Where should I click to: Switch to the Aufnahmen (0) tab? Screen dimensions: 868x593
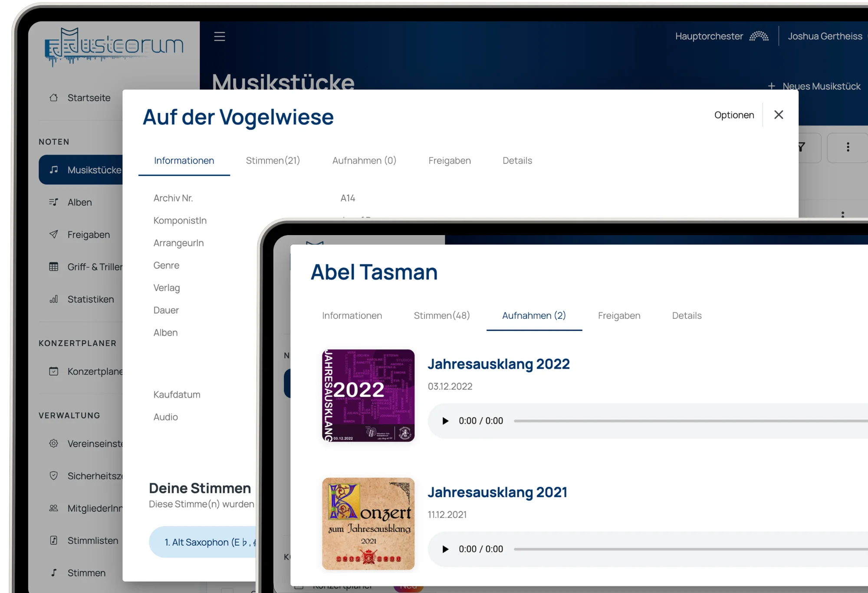tap(364, 161)
